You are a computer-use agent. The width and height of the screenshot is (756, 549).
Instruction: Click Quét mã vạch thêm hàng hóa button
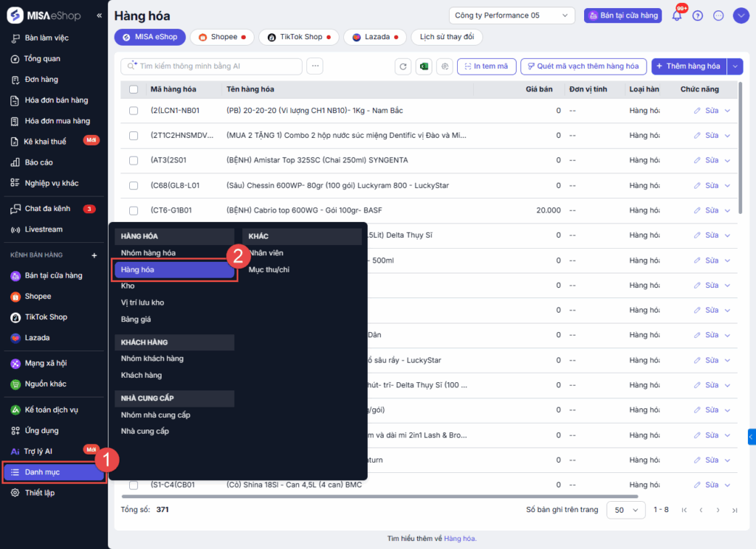tap(583, 66)
